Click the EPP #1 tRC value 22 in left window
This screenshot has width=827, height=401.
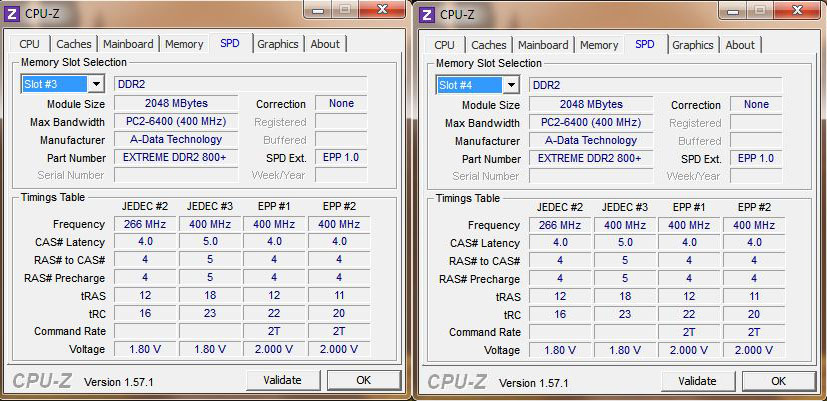click(274, 313)
